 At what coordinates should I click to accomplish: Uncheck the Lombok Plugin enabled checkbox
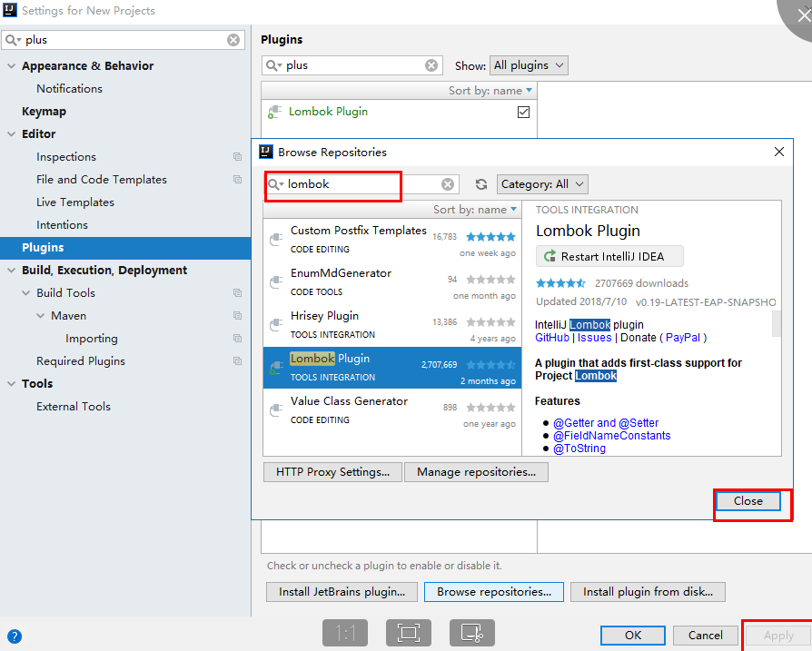click(523, 112)
